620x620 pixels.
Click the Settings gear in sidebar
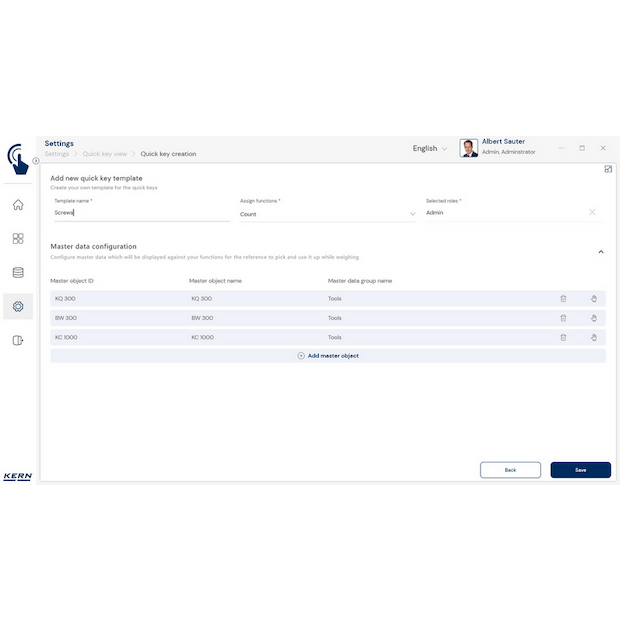[18, 306]
